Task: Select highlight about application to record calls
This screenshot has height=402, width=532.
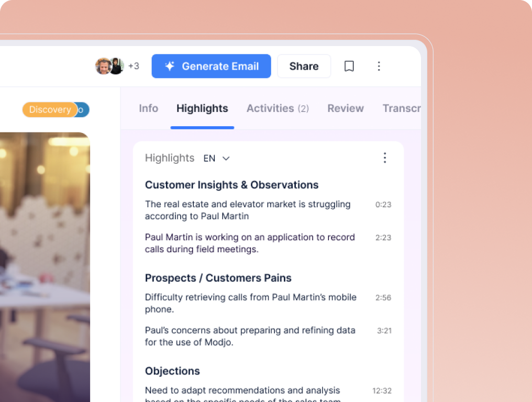Action: 250,243
